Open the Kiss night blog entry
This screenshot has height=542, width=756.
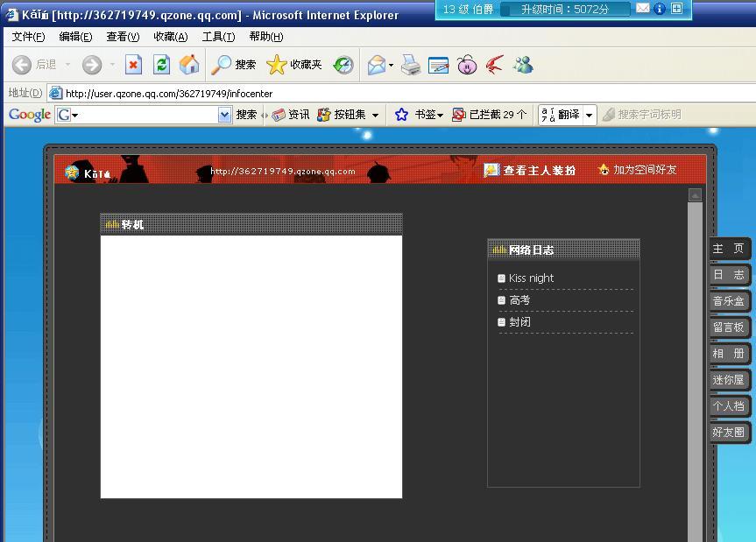[531, 278]
